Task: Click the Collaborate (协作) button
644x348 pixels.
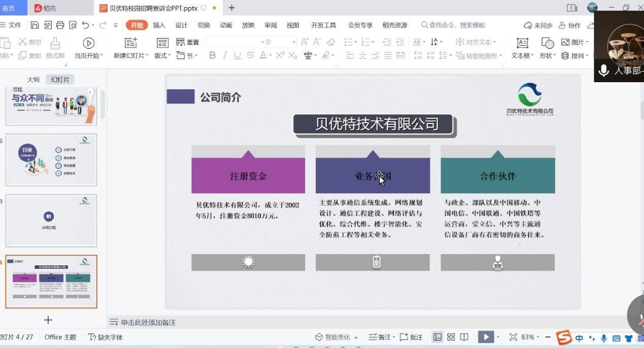Action: 569,25
